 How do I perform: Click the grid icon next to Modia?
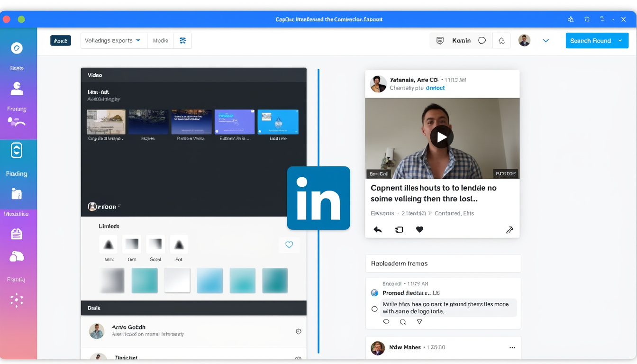182,41
